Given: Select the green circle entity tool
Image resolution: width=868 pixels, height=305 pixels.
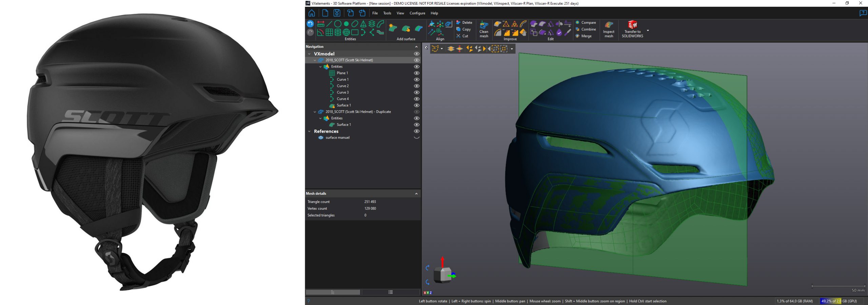Looking at the screenshot, I should [338, 24].
